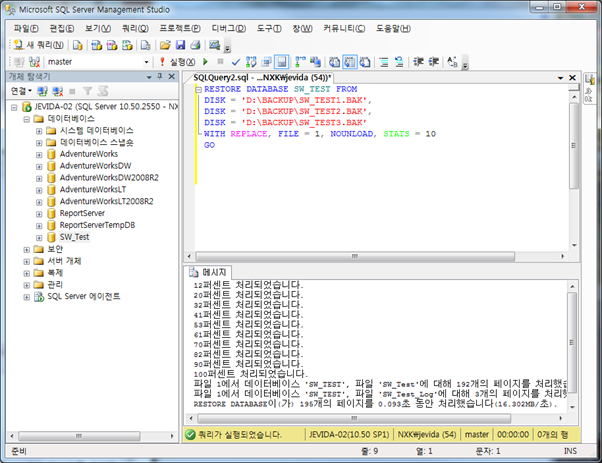Collapse the RESTORE DATABASE code block

pyautogui.click(x=198, y=89)
